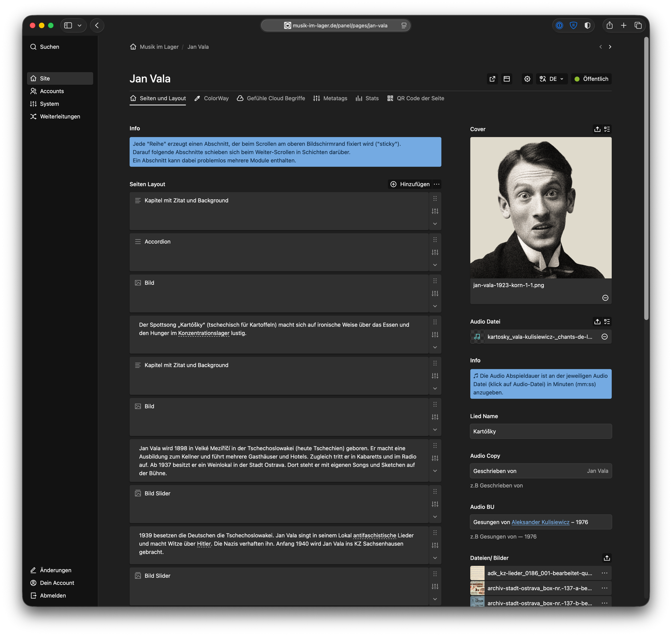
Task: Open the page preview layout icon
Action: pos(507,79)
